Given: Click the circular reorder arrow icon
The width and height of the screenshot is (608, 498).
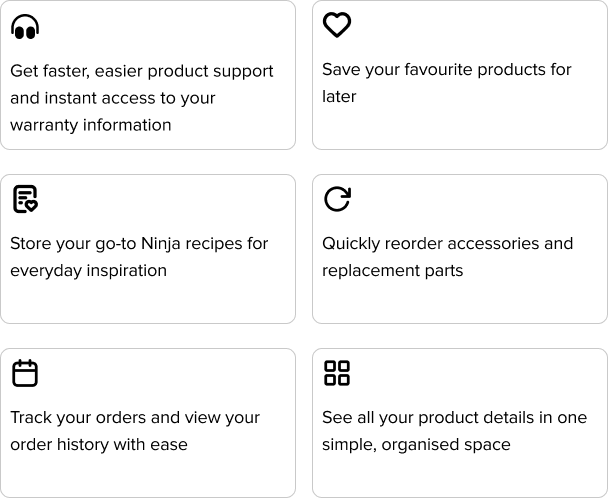Looking at the screenshot, I should (337, 200).
